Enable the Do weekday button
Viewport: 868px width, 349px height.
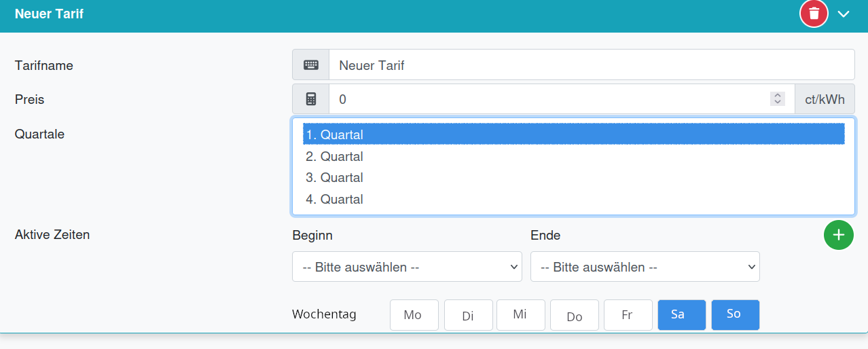pyautogui.click(x=575, y=315)
